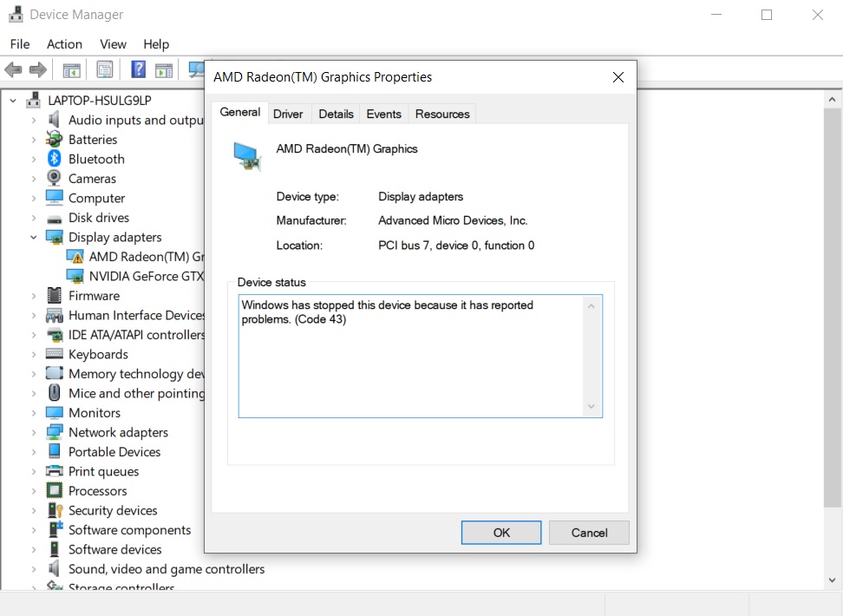Click the Keyboards category icon
This screenshot has width=843, height=616.
(x=55, y=353)
